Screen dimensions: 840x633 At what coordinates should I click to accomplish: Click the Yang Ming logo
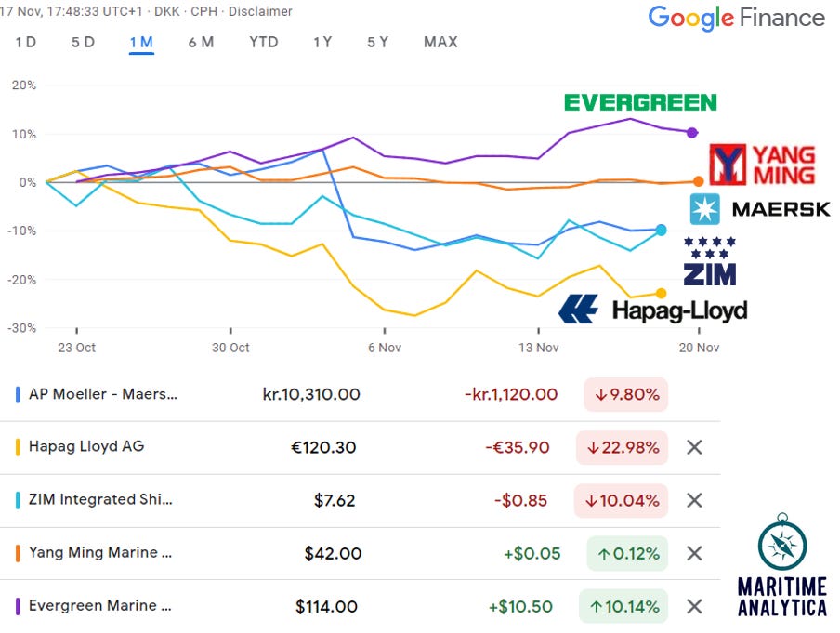click(762, 165)
